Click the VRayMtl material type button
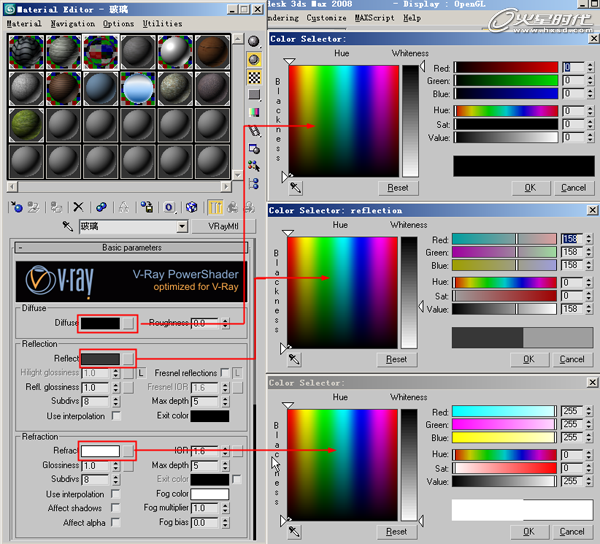This screenshot has width=600, height=544. (x=224, y=227)
